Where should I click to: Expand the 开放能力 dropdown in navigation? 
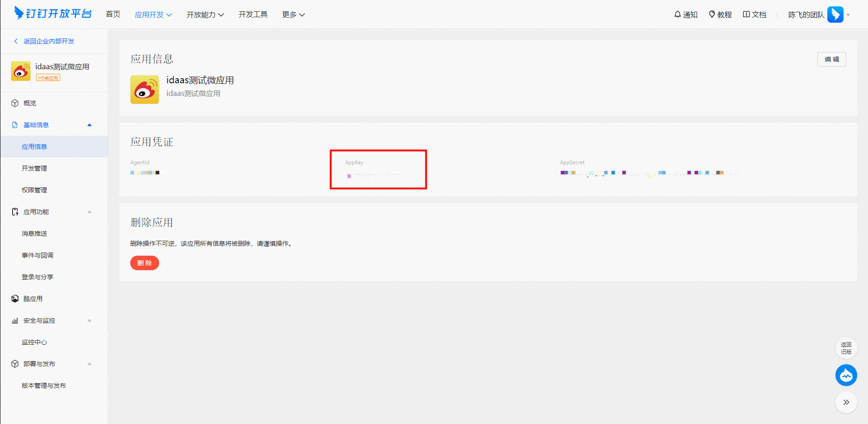[205, 14]
